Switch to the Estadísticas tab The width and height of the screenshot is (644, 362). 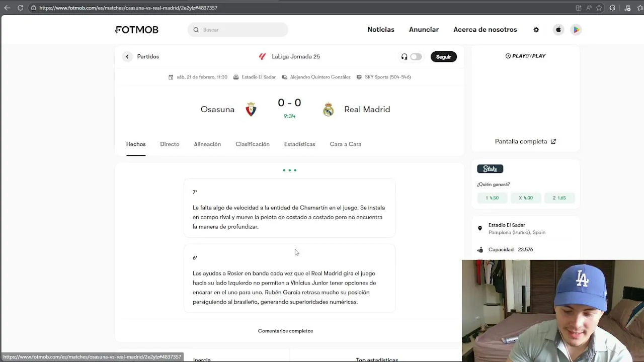299,144
